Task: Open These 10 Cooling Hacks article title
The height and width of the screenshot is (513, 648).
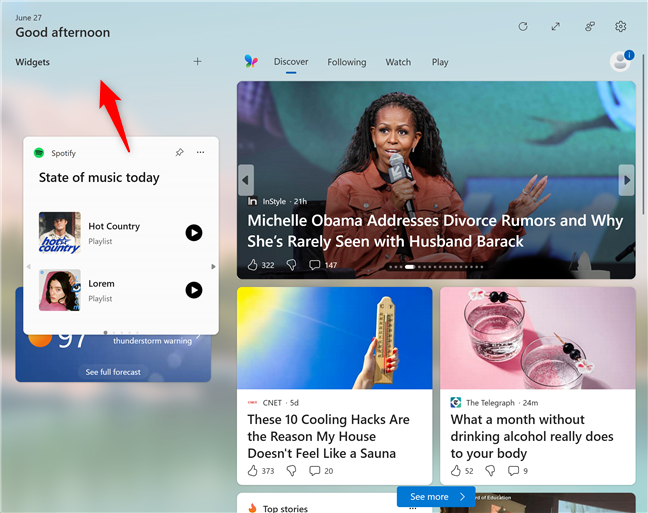Action: click(x=328, y=436)
